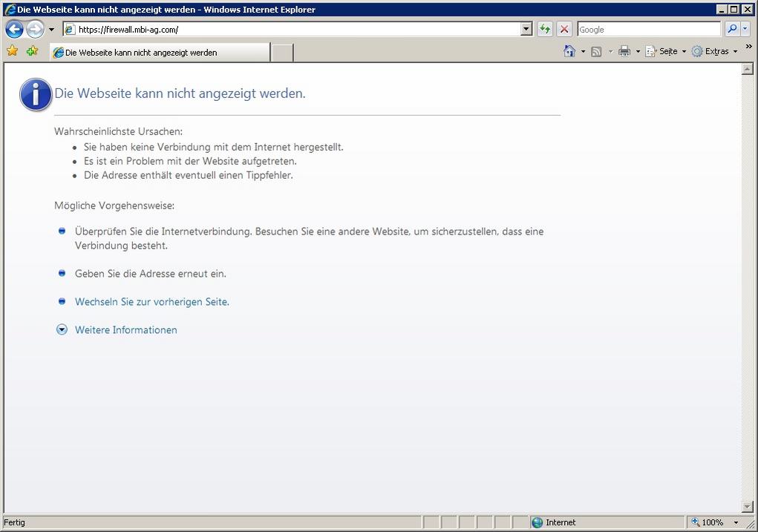Click the magnifier search button
Image resolution: width=758 pixels, height=532 pixels.
click(x=732, y=29)
